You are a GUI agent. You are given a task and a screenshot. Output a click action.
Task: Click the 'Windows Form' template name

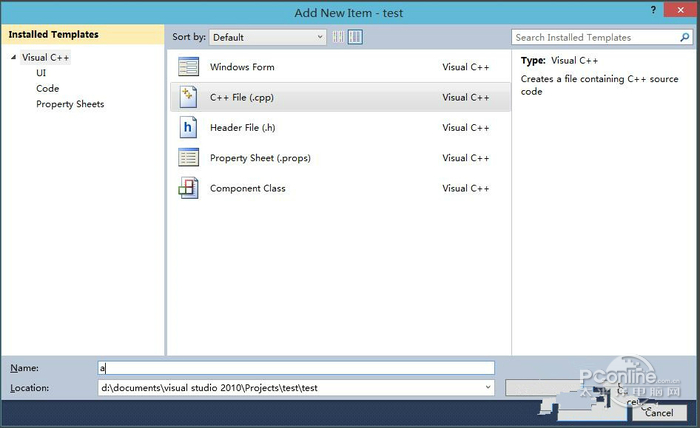242,67
